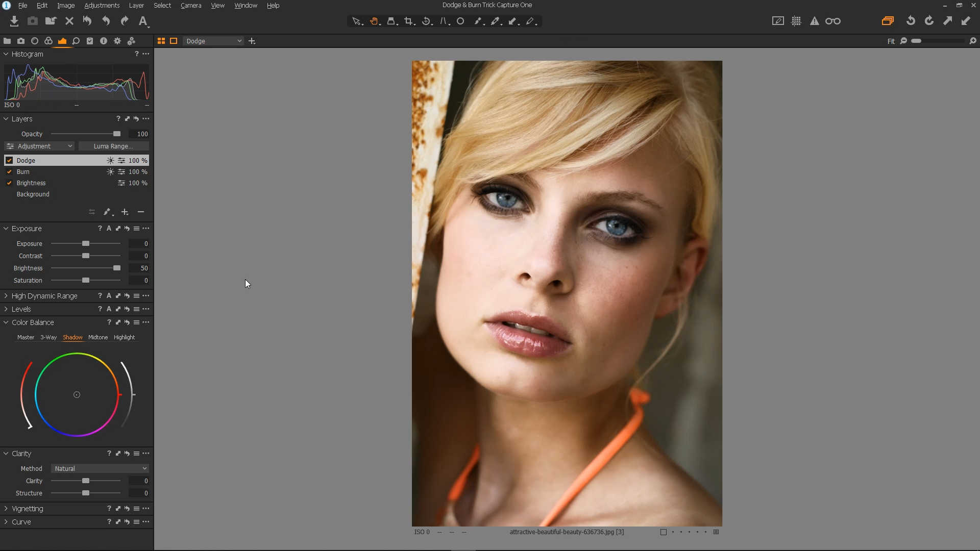Viewport: 980px width, 551px height.
Task: Open the Adjustment layer type dropdown
Action: [40, 146]
